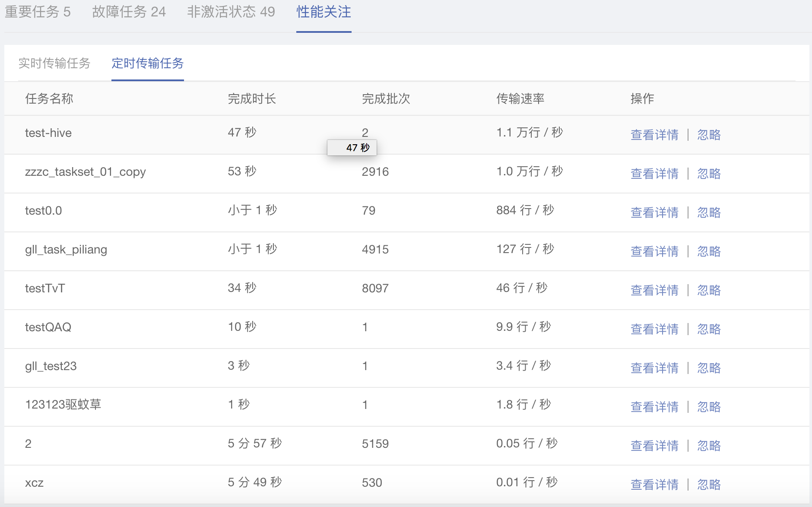Open the 故障任务 24 tab
The width and height of the screenshot is (812, 507).
click(129, 12)
